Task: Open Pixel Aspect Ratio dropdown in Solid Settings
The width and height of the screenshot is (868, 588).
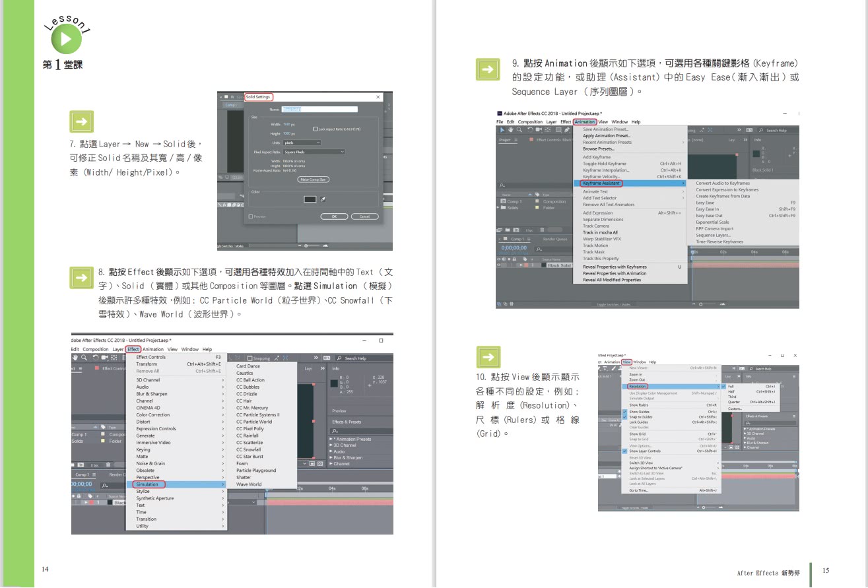Action: tap(314, 152)
